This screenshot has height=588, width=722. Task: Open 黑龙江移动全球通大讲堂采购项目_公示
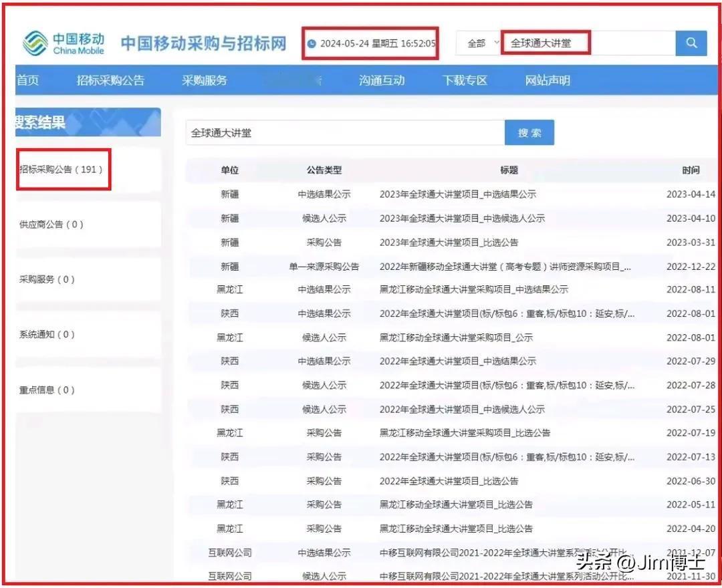click(456, 337)
